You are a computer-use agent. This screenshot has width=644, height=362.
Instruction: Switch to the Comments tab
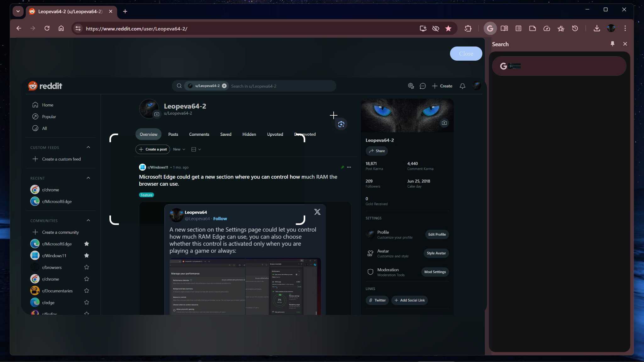(x=199, y=134)
